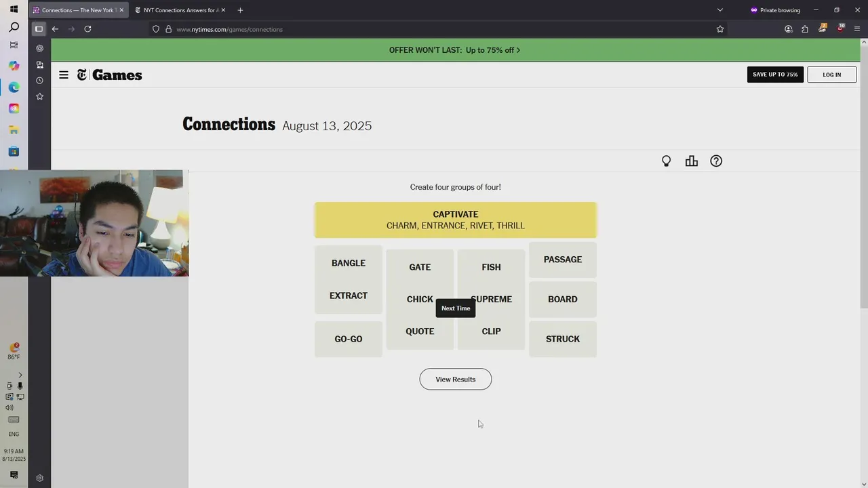The image size is (868, 488).
Task: Open the stats bar chart icon
Action: coord(691,161)
